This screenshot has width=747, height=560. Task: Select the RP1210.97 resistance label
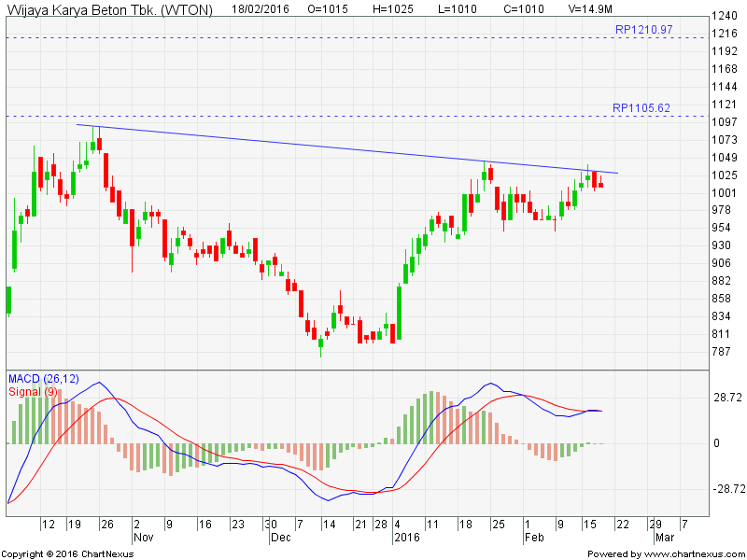644,30
